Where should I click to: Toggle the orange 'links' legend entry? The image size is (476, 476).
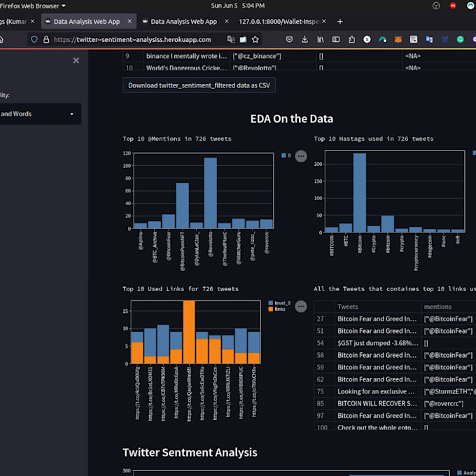(277, 309)
